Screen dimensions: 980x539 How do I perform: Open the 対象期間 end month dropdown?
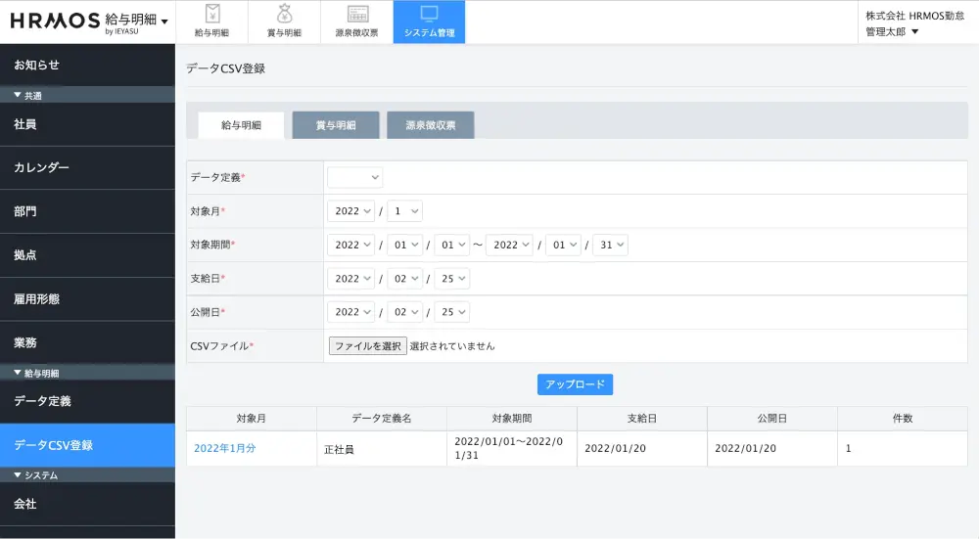[564, 245]
